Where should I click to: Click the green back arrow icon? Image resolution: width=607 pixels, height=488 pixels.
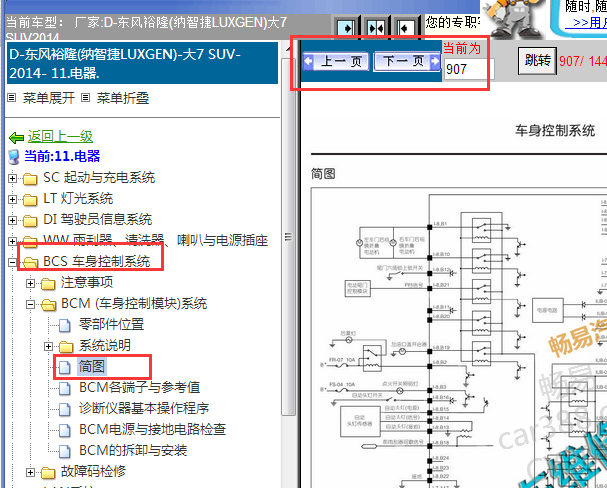tap(16, 137)
